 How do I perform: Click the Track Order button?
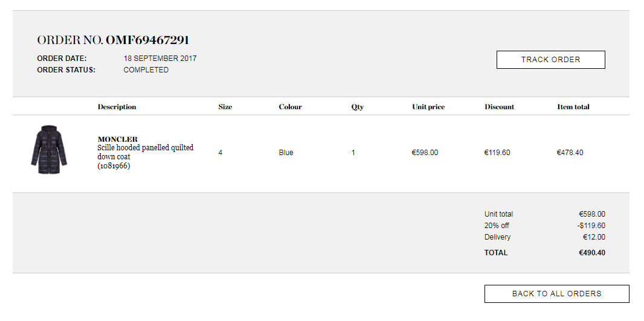[550, 60]
